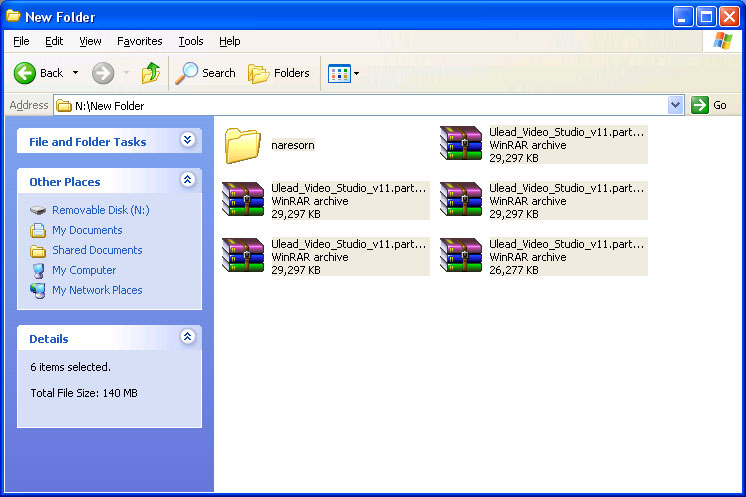
Task: Collapse the Other Places panel
Action: [x=187, y=180]
